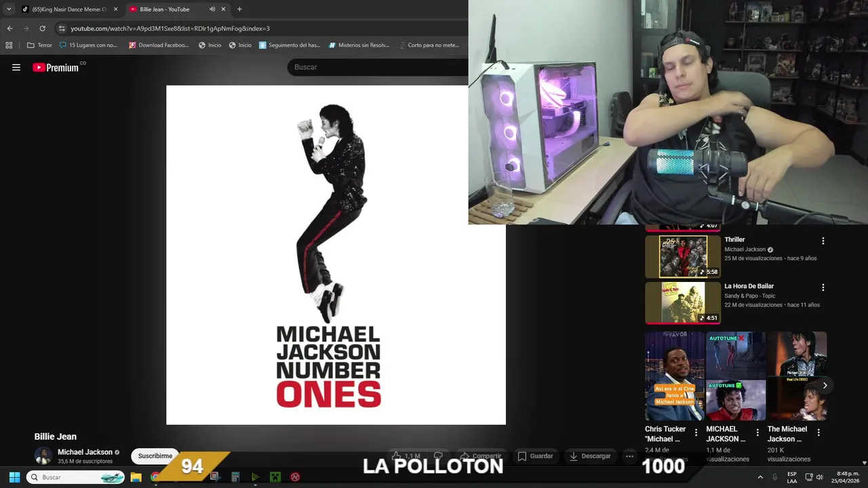Image resolution: width=868 pixels, height=488 pixels.
Task: Open options for Chris Tucker short
Action: [696, 432]
